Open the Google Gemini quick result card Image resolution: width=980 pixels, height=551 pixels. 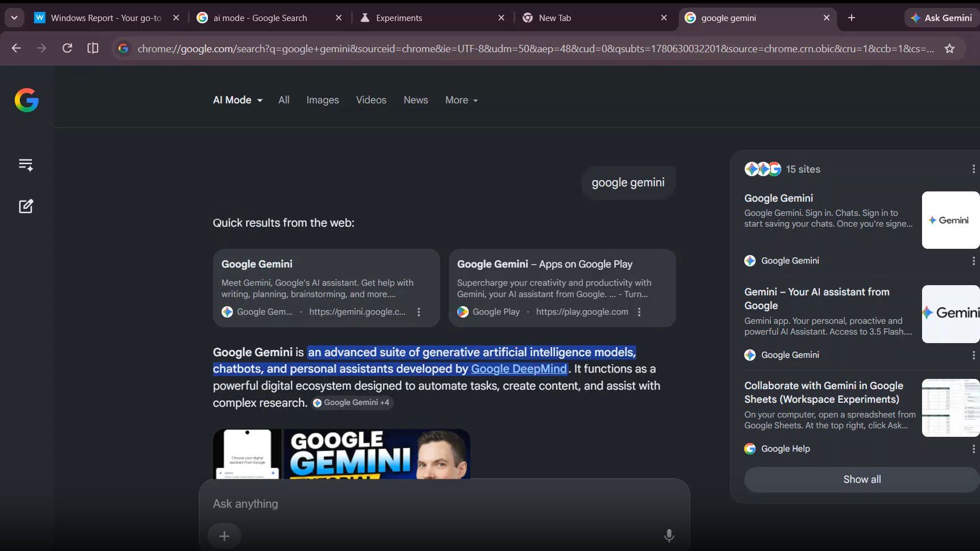click(326, 287)
